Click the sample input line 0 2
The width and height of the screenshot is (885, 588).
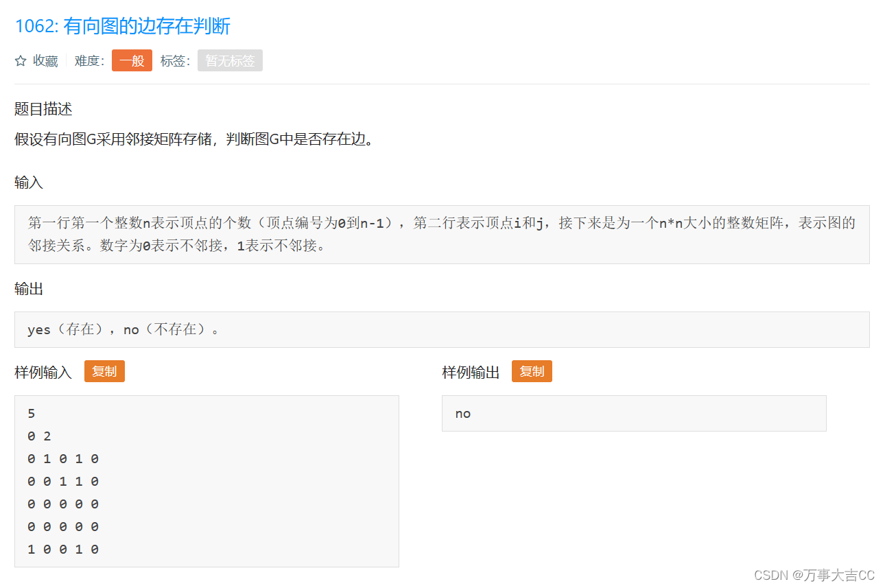click(x=40, y=436)
